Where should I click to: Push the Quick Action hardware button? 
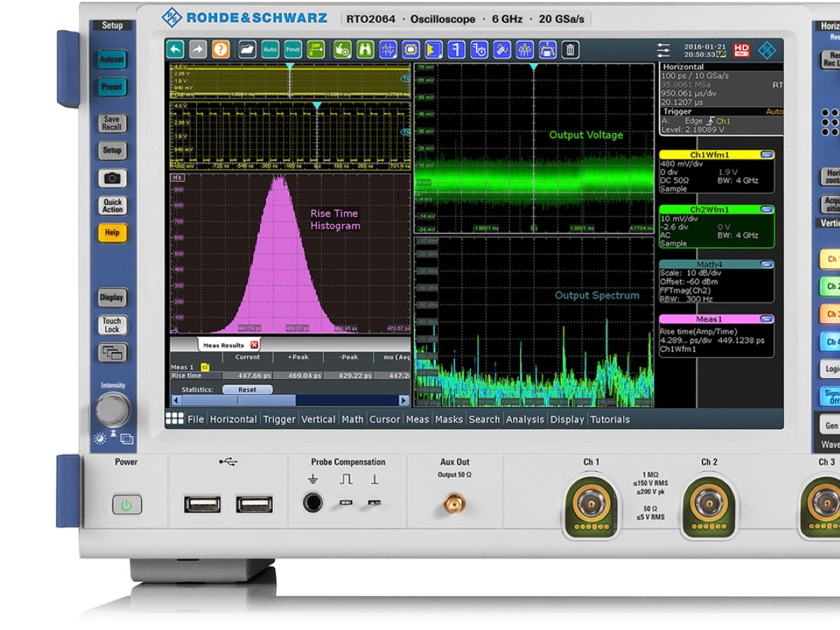(112, 206)
